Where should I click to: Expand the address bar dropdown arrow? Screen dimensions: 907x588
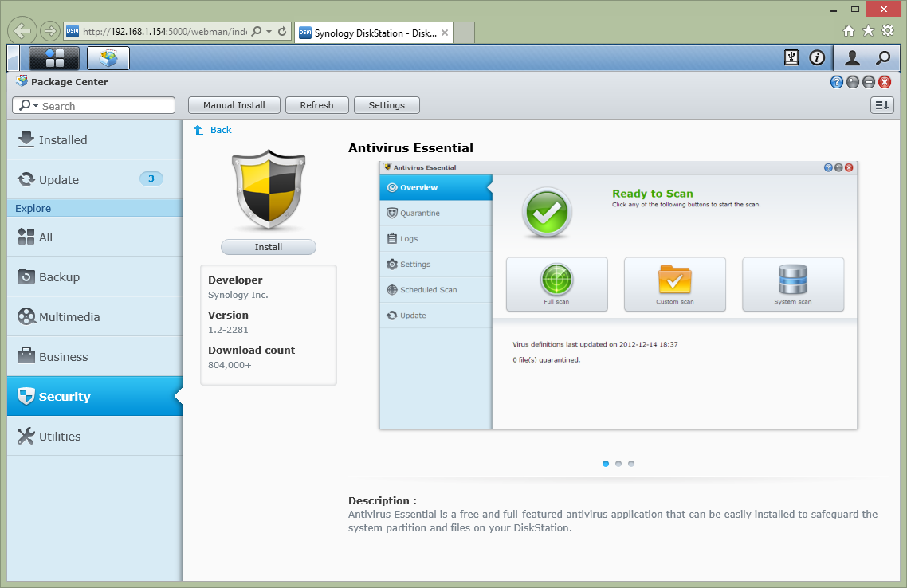click(269, 32)
